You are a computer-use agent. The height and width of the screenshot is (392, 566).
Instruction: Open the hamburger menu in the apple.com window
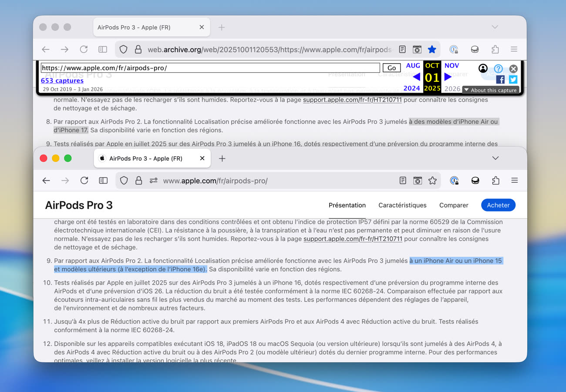click(x=515, y=181)
